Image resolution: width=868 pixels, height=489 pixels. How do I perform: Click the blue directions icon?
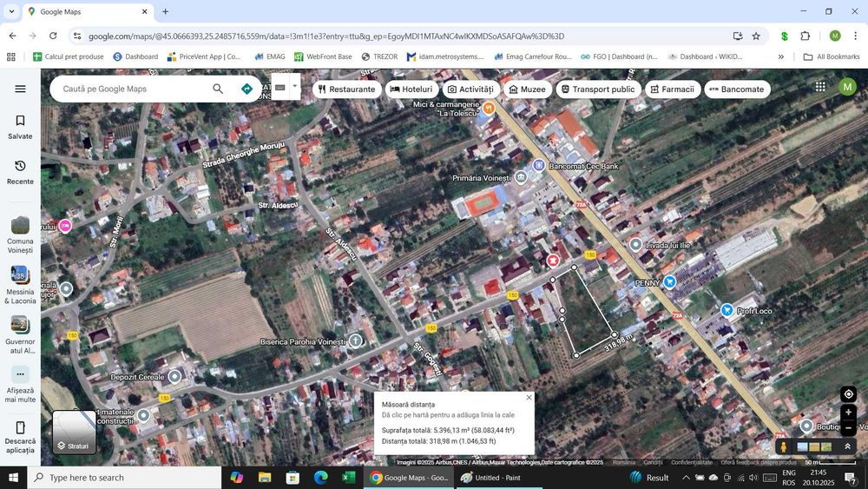coord(247,89)
